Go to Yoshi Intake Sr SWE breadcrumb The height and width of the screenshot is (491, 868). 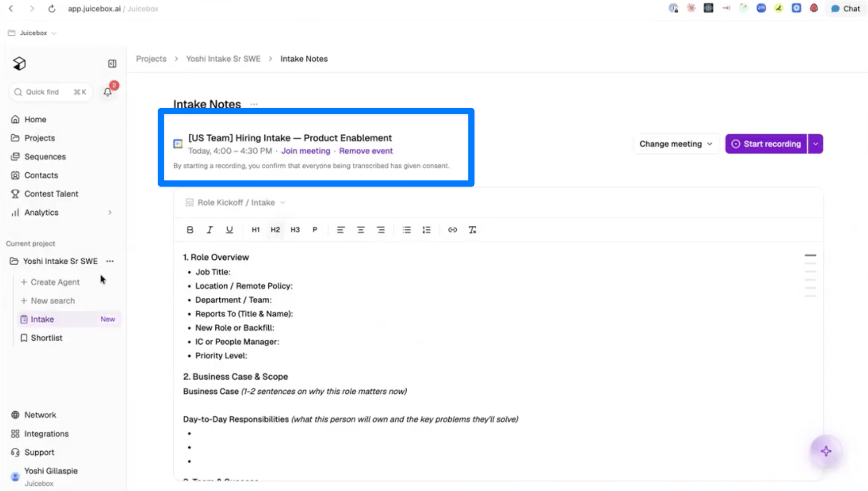click(x=223, y=59)
